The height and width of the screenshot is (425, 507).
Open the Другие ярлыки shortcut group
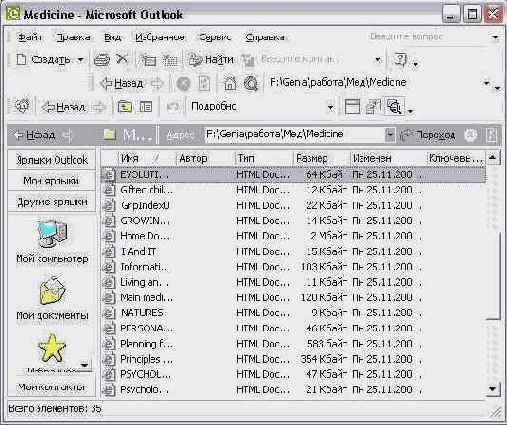point(52,202)
